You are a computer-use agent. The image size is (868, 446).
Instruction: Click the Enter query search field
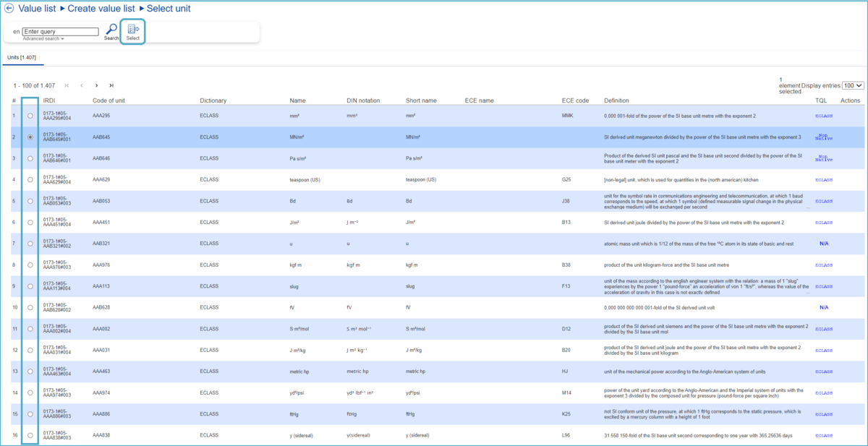click(60, 32)
